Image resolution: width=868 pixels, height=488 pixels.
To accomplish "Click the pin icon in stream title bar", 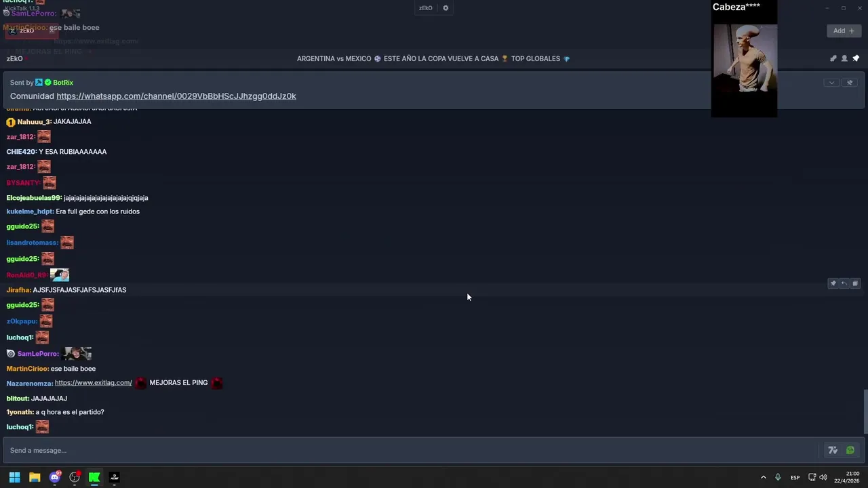I will [856, 58].
